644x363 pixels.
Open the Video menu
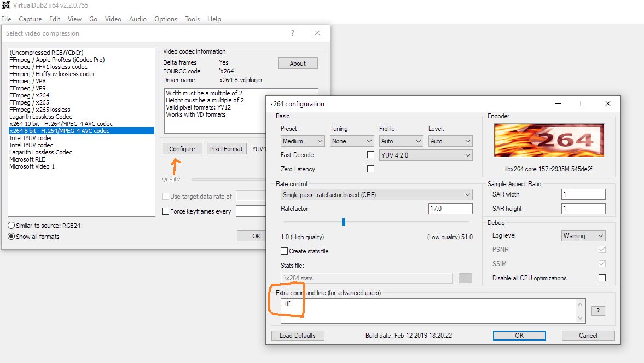113,19
